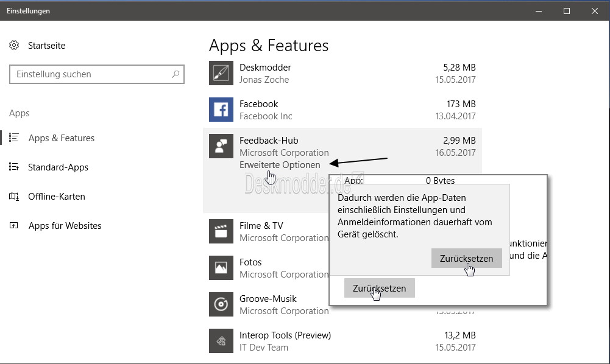Confirm Zurücksetzen in the warning flyout
This screenshot has width=610, height=364.
click(466, 258)
